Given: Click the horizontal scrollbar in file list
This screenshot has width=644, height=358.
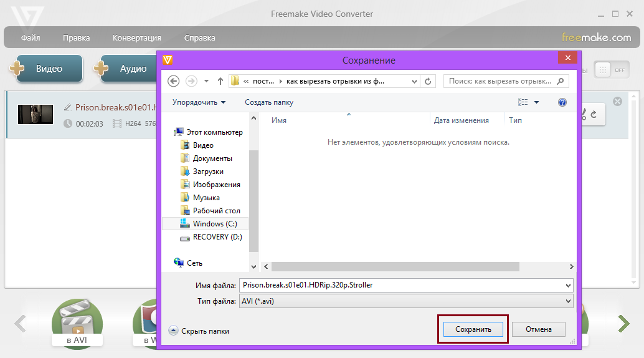Looking at the screenshot, I should [x=395, y=266].
